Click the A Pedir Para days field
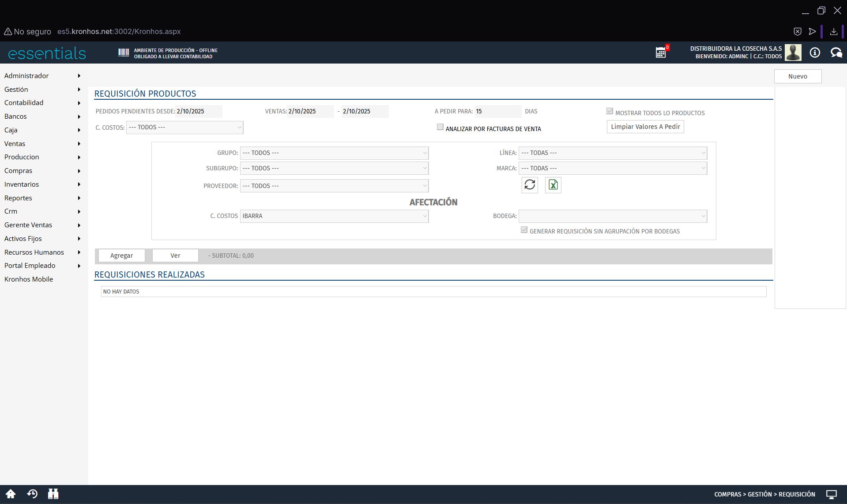 pyautogui.click(x=497, y=112)
